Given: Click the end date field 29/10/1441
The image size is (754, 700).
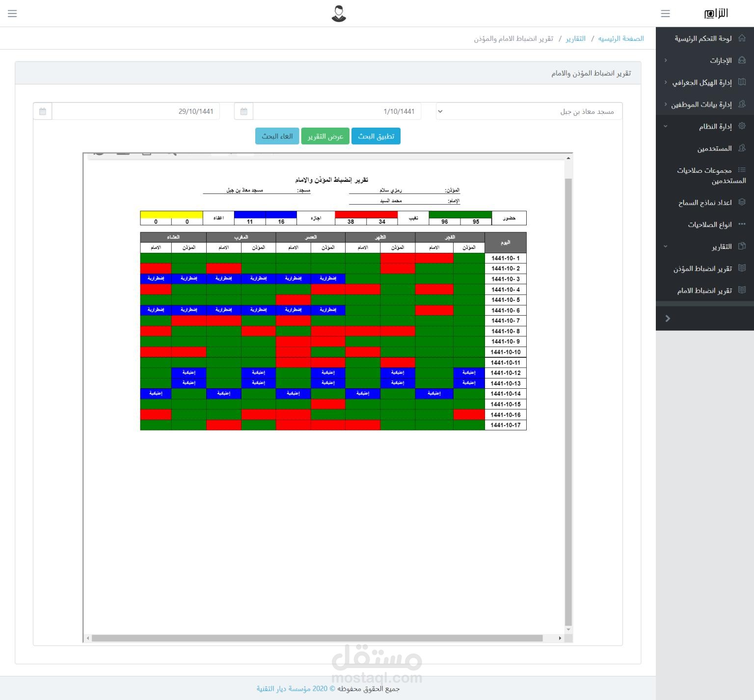Looking at the screenshot, I should click(136, 111).
